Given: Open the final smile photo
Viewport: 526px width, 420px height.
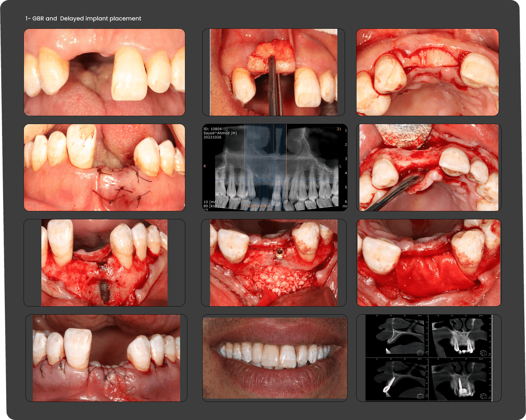Looking at the screenshot, I should click(x=275, y=358).
